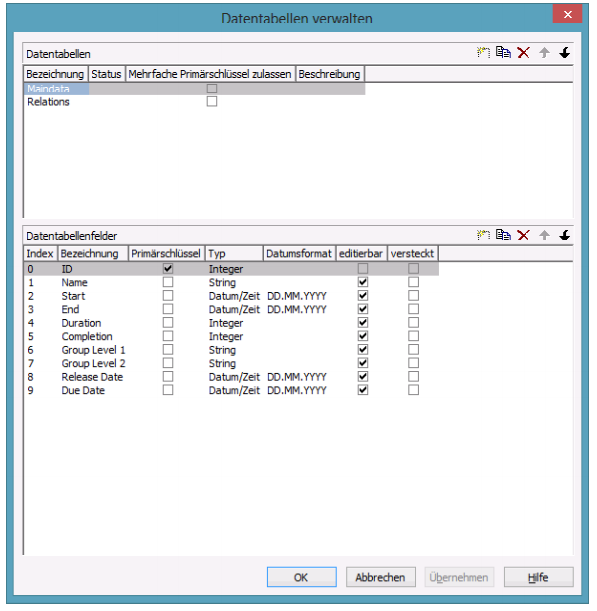Confirm with the OK button

tap(302, 577)
